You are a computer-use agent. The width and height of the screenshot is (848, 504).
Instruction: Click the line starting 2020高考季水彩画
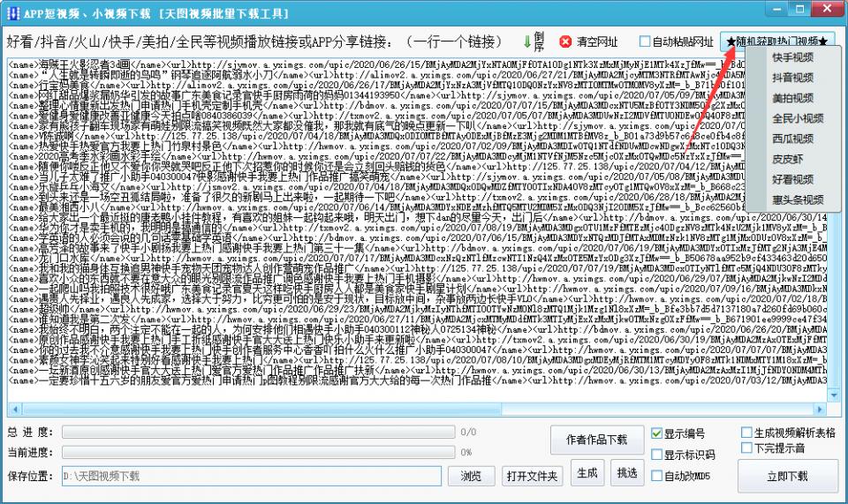(376, 156)
